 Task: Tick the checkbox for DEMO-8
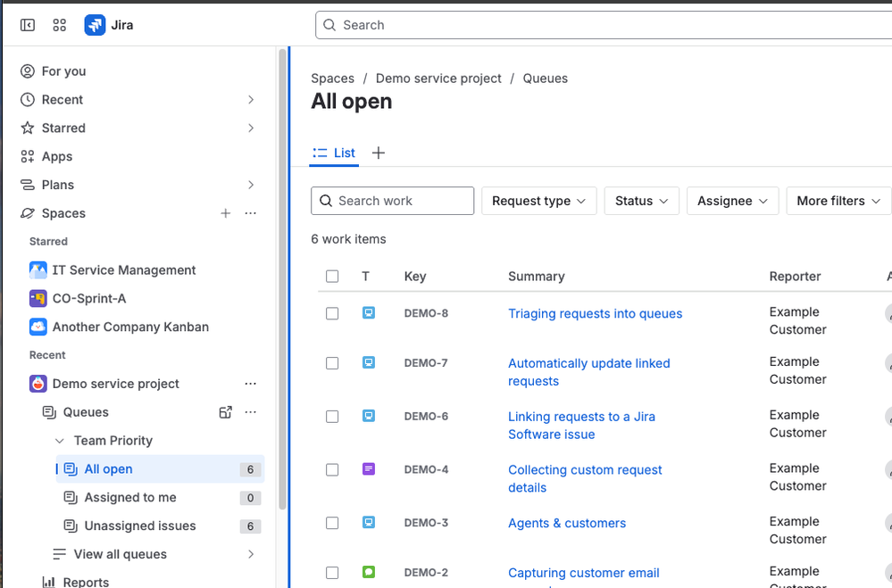point(332,313)
